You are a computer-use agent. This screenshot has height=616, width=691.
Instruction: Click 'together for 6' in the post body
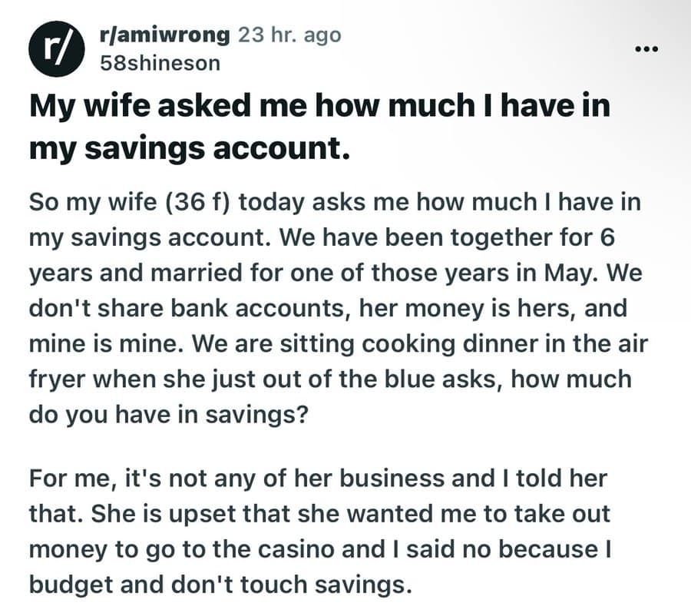tap(532, 237)
